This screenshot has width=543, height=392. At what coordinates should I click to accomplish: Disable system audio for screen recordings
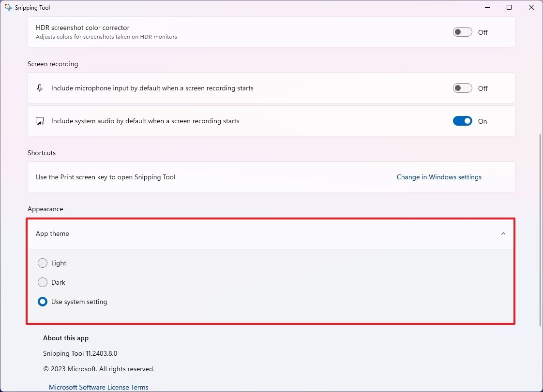(462, 121)
